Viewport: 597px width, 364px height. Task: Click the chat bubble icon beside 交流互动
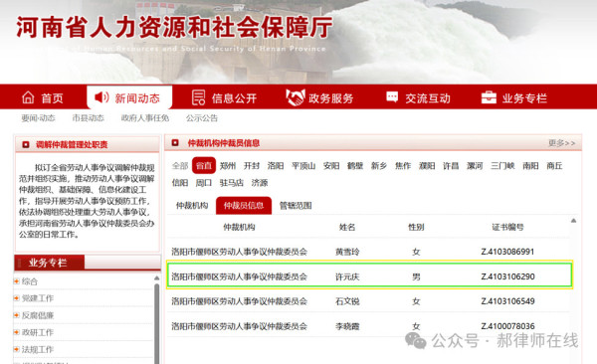coord(392,96)
